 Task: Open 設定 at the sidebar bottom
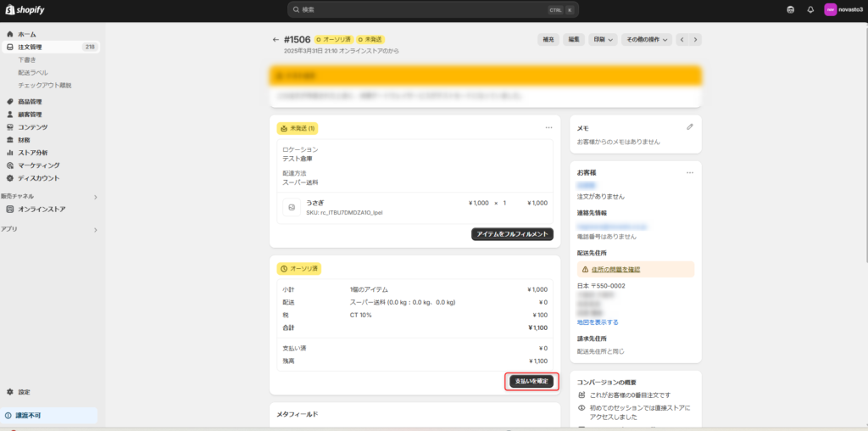24,392
